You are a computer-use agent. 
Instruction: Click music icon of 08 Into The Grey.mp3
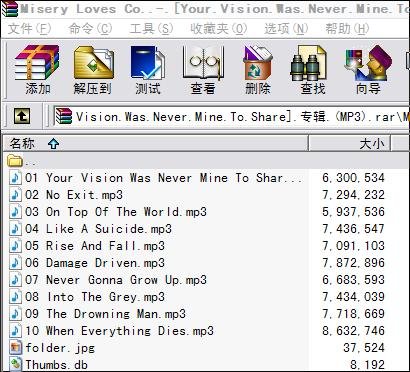[x=16, y=297]
